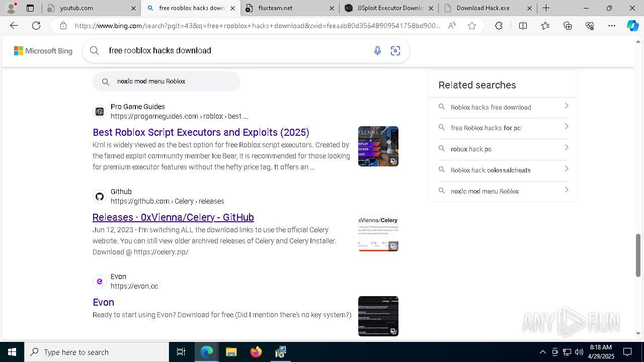644x362 pixels.
Task: Open Best Roblox Script Executors and Exploits link
Action: click(201, 132)
